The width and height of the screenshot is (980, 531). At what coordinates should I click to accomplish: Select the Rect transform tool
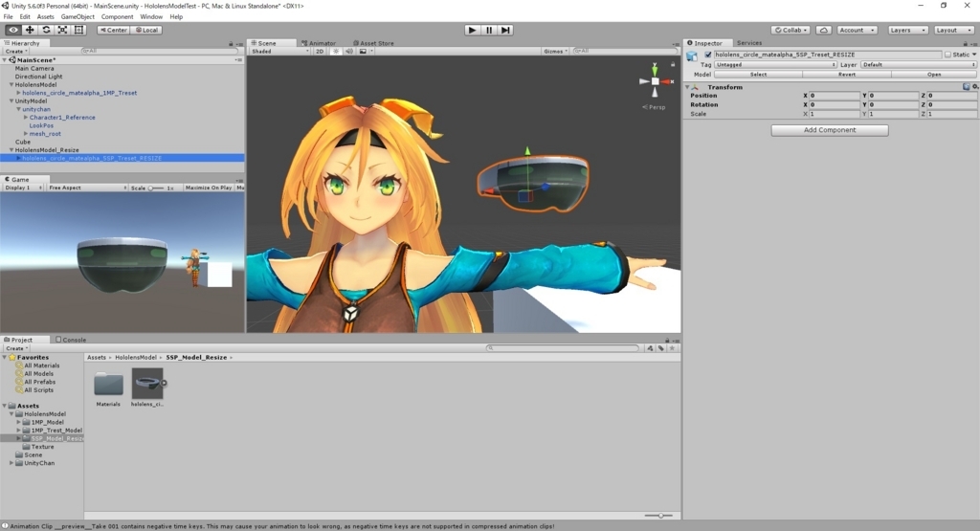coord(78,30)
